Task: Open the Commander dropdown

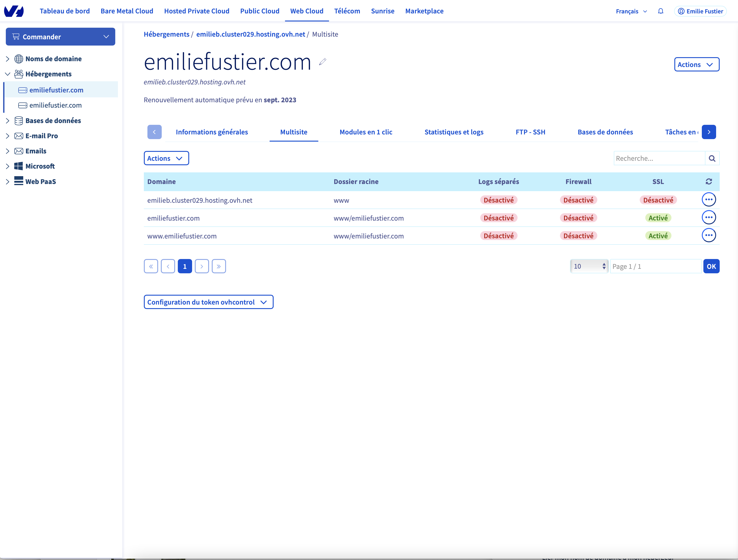Action: pyautogui.click(x=60, y=37)
